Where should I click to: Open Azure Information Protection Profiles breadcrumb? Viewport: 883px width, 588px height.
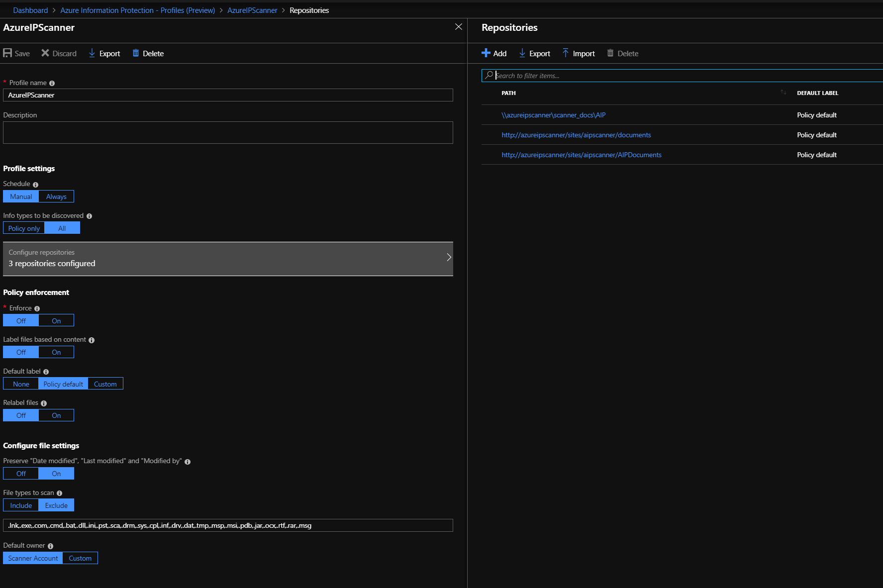pyautogui.click(x=138, y=10)
